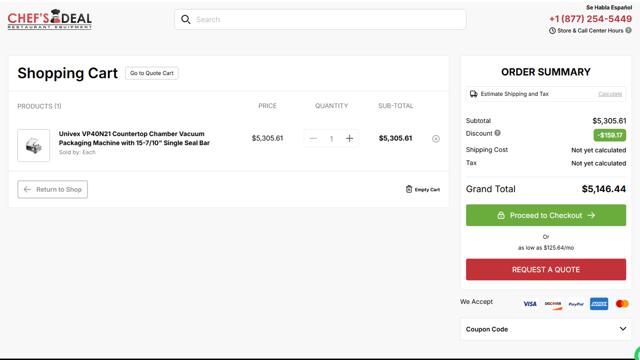
Task: Open Store & Call Center Hours
Action: tap(590, 31)
